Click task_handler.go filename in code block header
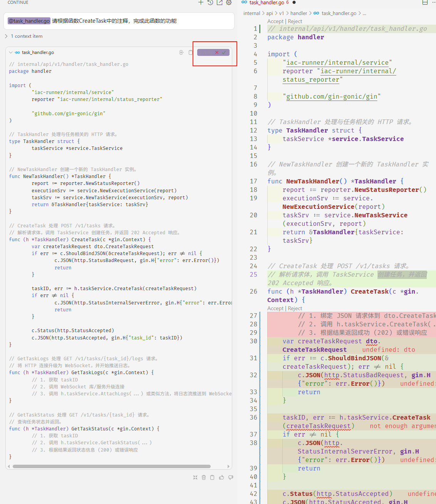 click(x=38, y=52)
